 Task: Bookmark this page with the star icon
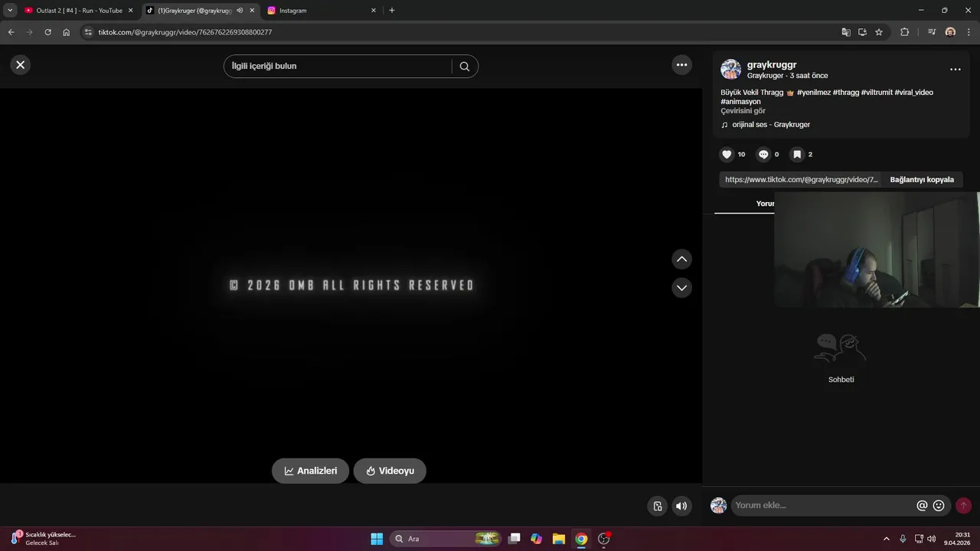point(879,32)
